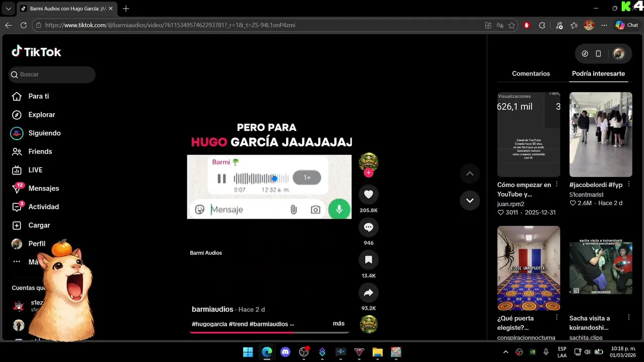This screenshot has height=362, width=644.
Task: Open options for 'Cómo empezar en YouTube' video
Action: point(556,185)
